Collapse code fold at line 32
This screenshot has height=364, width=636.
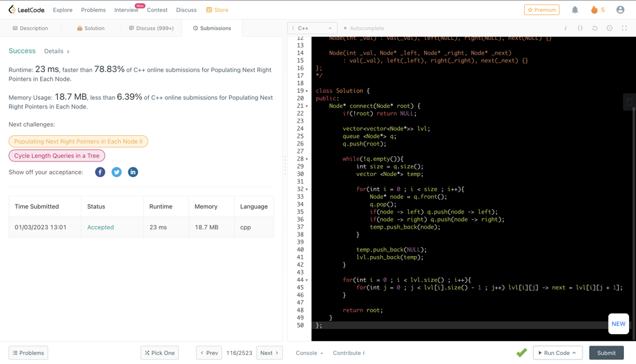(x=307, y=189)
